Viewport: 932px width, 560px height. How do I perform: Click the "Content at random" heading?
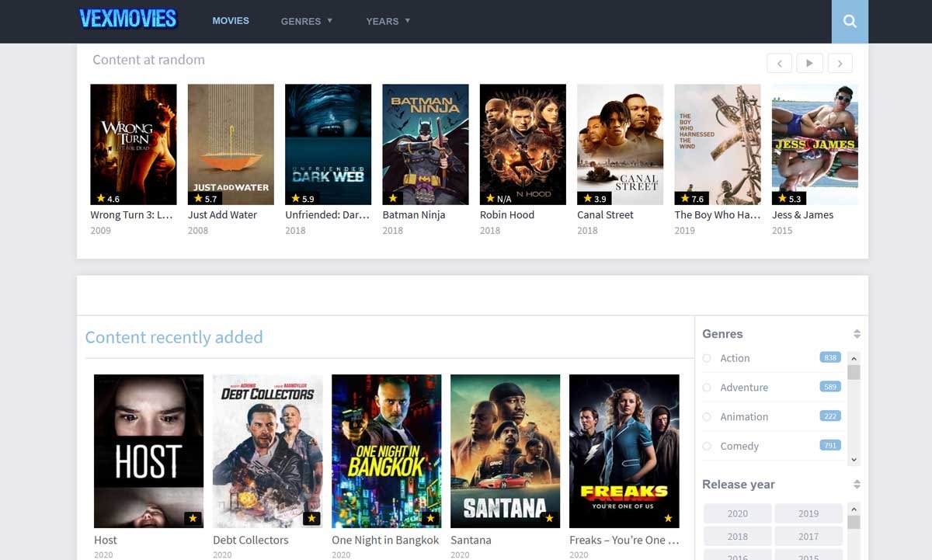tap(148, 60)
